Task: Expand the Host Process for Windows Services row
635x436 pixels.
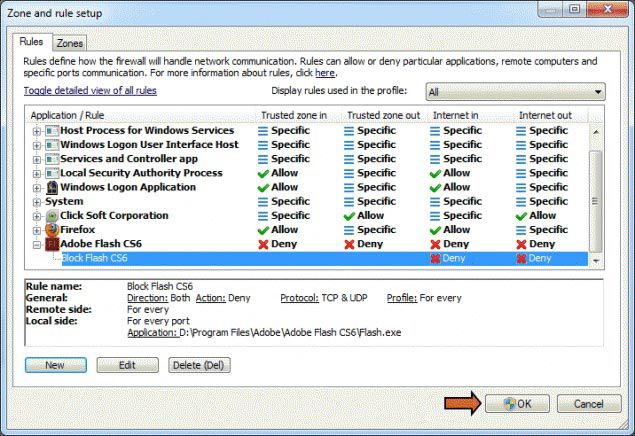Action: click(38, 131)
